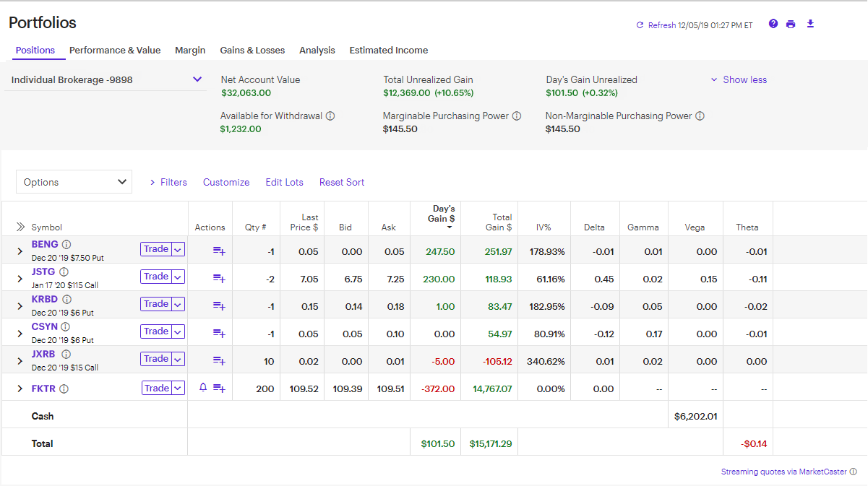Click the FKTR alert bell icon

click(203, 388)
